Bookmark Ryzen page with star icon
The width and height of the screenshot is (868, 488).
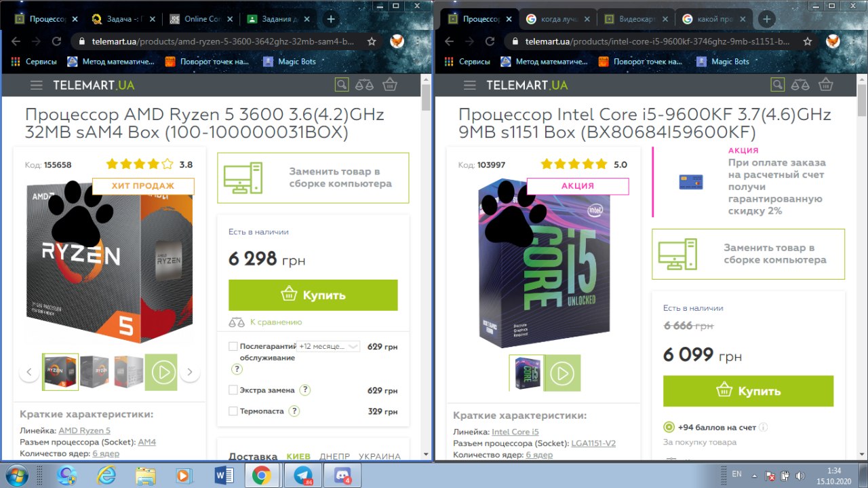372,41
